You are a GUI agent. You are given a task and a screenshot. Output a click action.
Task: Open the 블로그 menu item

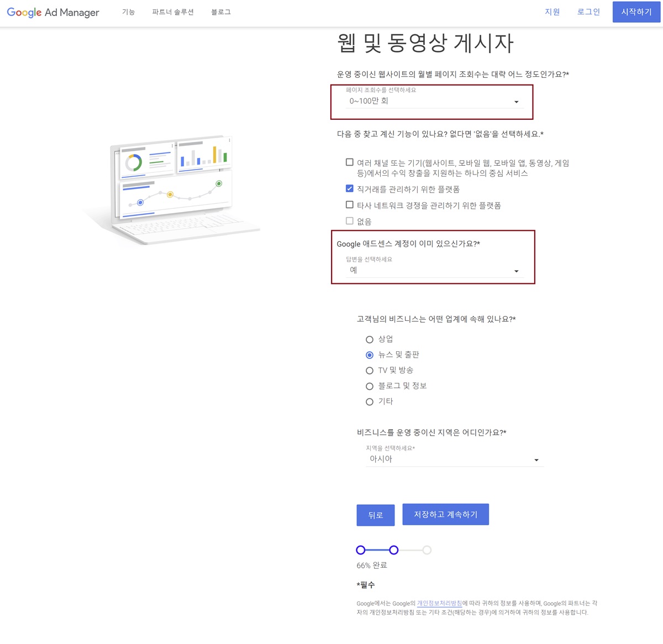(221, 12)
